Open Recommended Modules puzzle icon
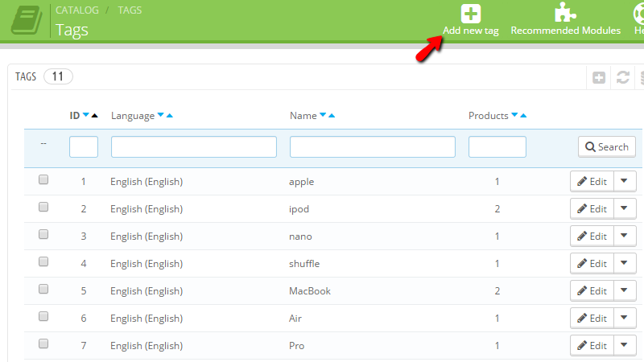 point(565,14)
